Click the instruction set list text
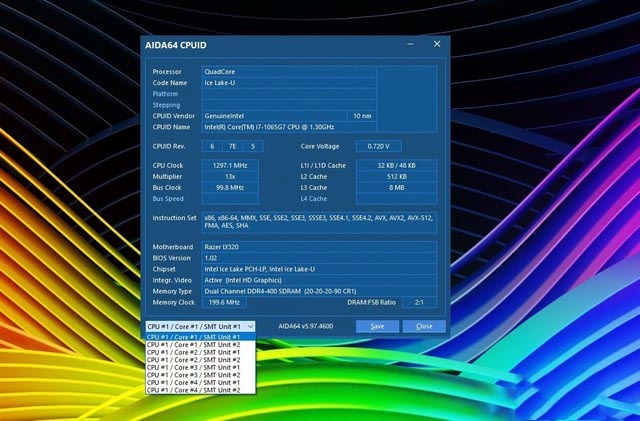The image size is (640, 421). [x=319, y=222]
